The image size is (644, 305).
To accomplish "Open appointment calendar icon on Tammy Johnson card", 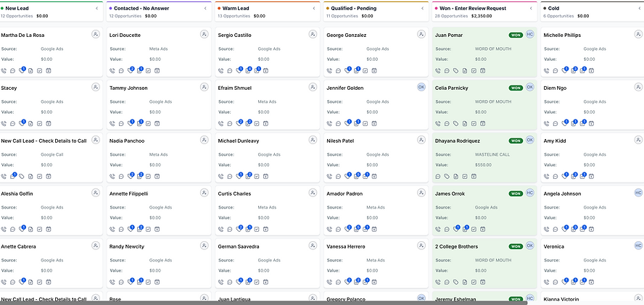I will click(x=157, y=124).
